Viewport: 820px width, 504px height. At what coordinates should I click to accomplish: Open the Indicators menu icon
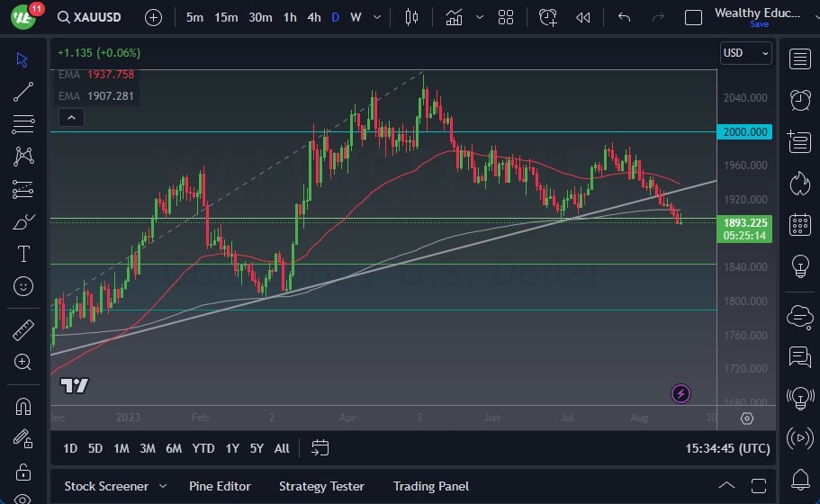454,17
